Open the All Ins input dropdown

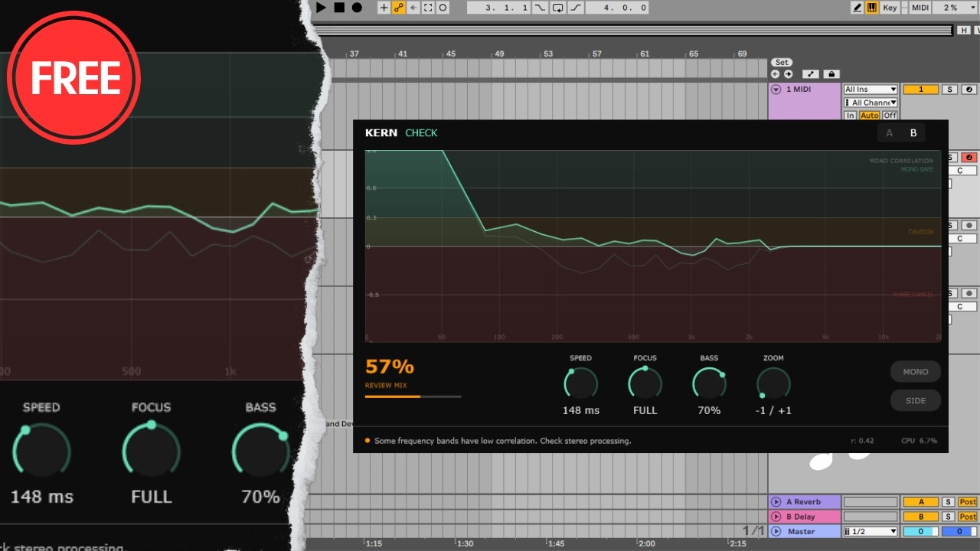[x=871, y=90]
